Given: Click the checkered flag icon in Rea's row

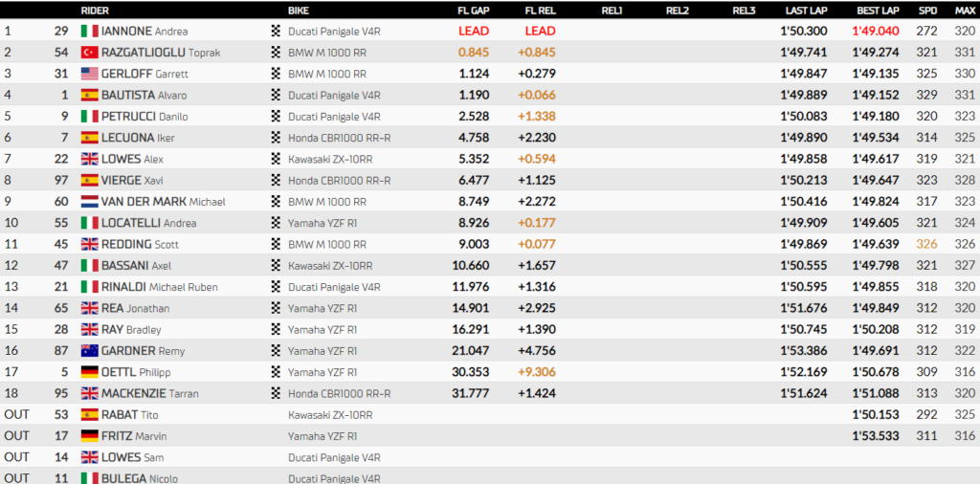Looking at the screenshot, I should (x=277, y=308).
